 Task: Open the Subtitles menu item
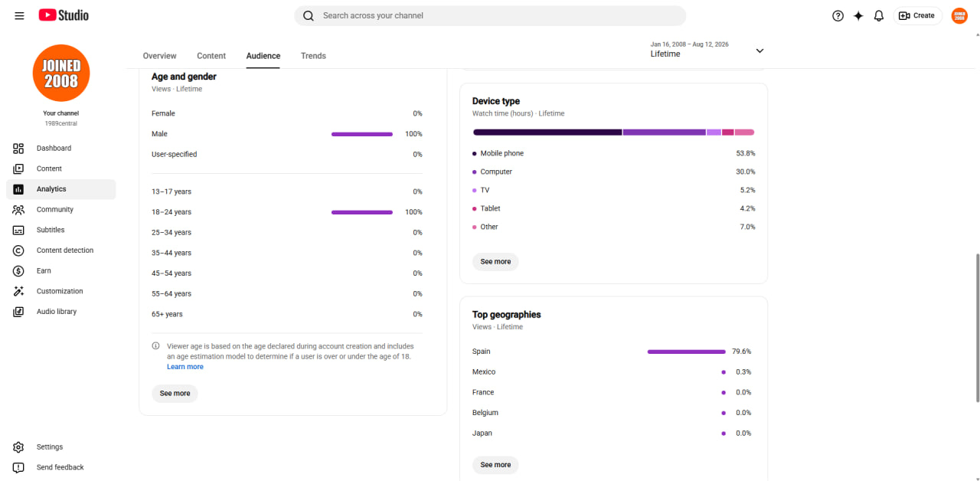tap(61, 230)
